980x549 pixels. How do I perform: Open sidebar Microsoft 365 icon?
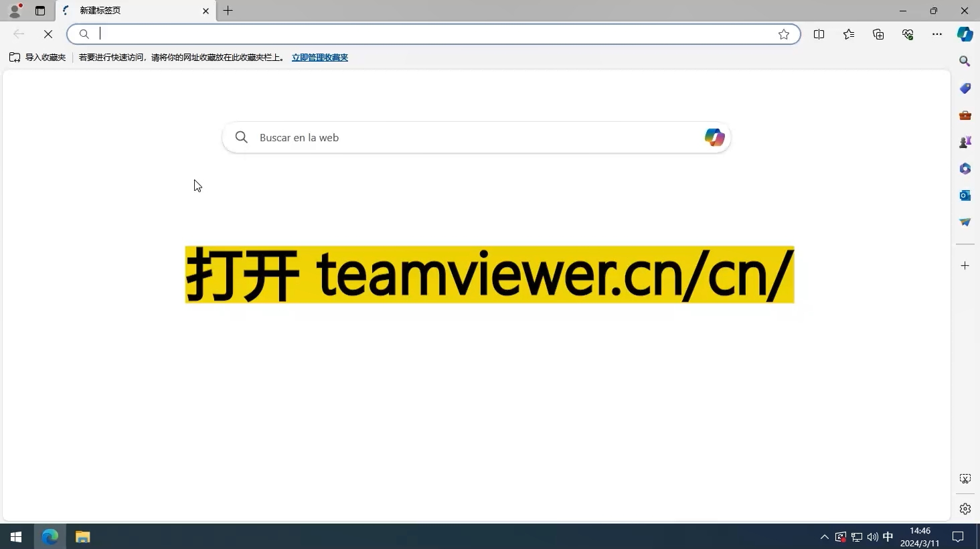[x=965, y=169]
